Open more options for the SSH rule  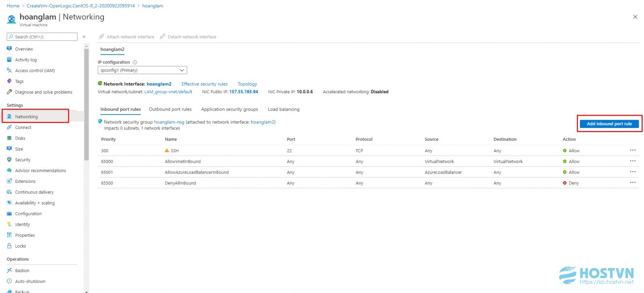click(633, 150)
